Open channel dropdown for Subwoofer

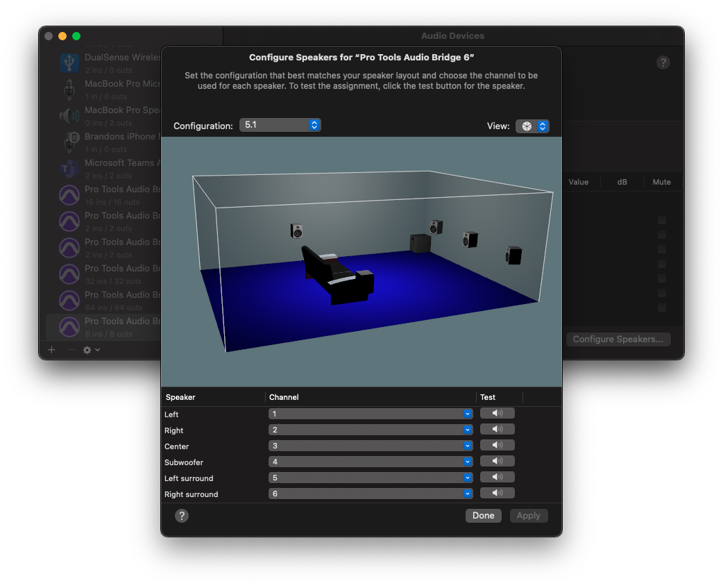click(371, 462)
